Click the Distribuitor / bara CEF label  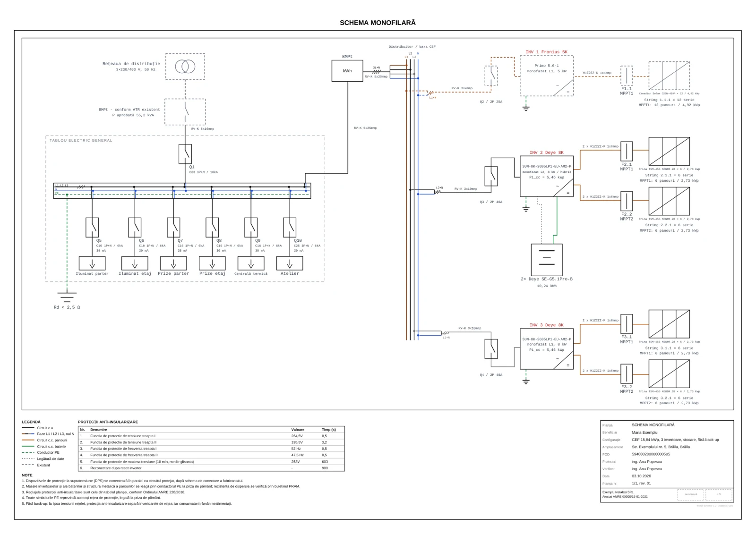[412, 47]
